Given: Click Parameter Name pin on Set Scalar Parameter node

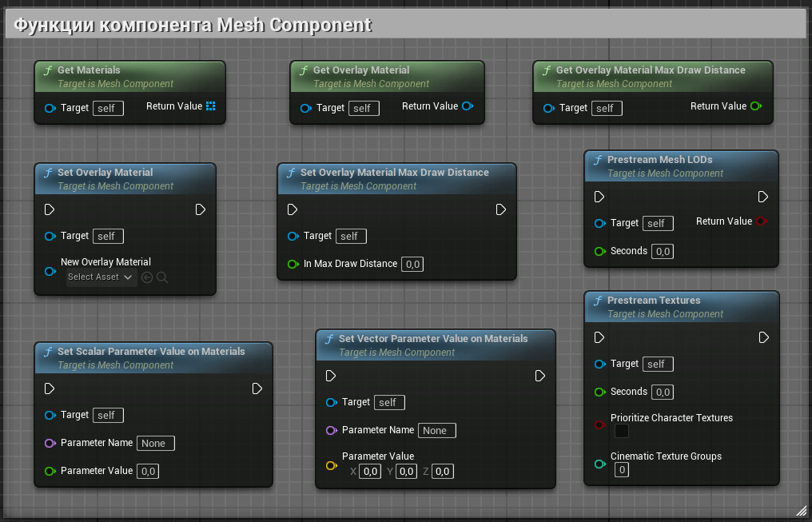Looking at the screenshot, I should (x=50, y=444).
